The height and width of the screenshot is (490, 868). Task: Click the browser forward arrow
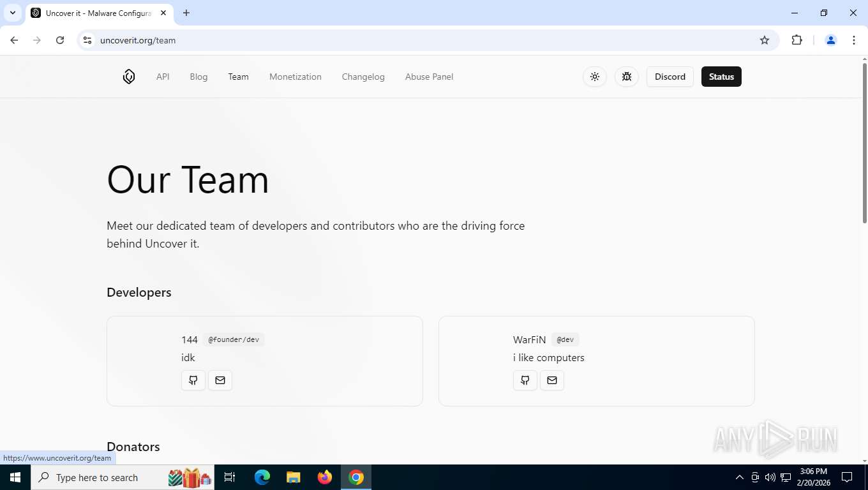coord(37,40)
